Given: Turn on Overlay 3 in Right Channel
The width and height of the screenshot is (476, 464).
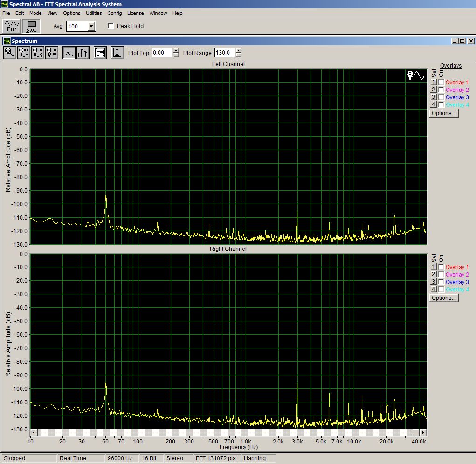Looking at the screenshot, I should pos(442,282).
